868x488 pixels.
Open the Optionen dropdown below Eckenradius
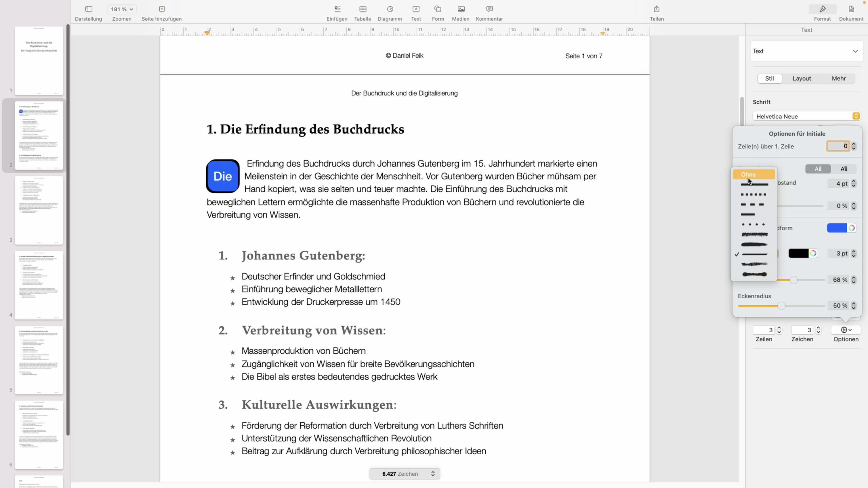click(846, 330)
